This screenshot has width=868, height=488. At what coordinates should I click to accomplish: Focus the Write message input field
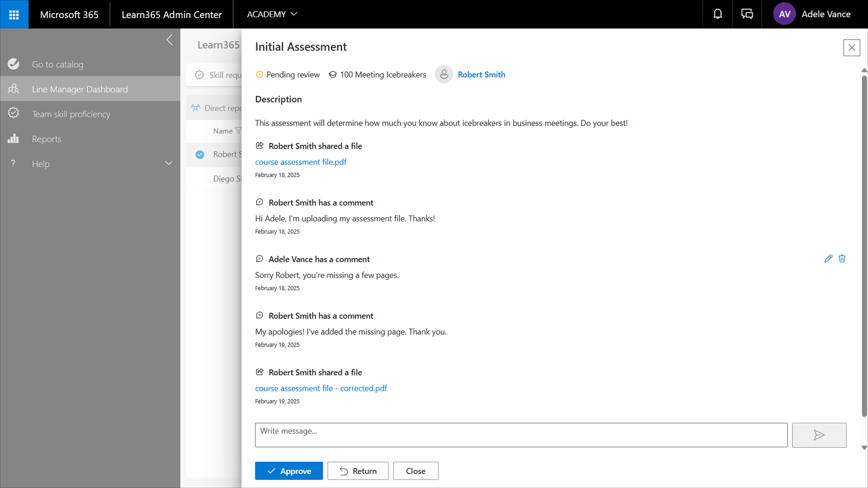click(x=521, y=435)
